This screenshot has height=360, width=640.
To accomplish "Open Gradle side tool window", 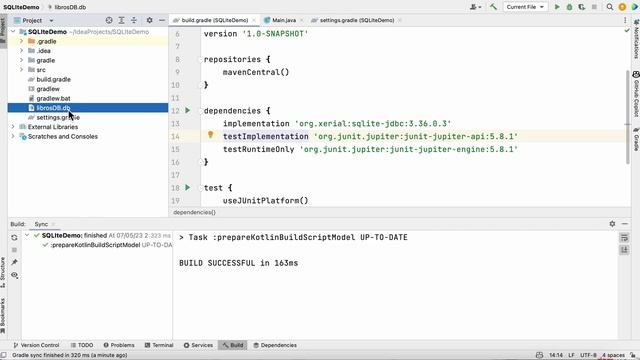I will (636, 139).
